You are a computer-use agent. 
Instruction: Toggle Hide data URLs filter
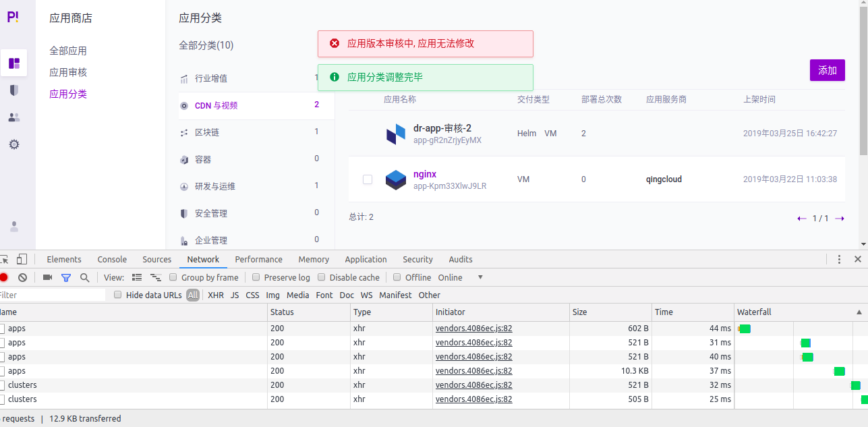(x=118, y=295)
